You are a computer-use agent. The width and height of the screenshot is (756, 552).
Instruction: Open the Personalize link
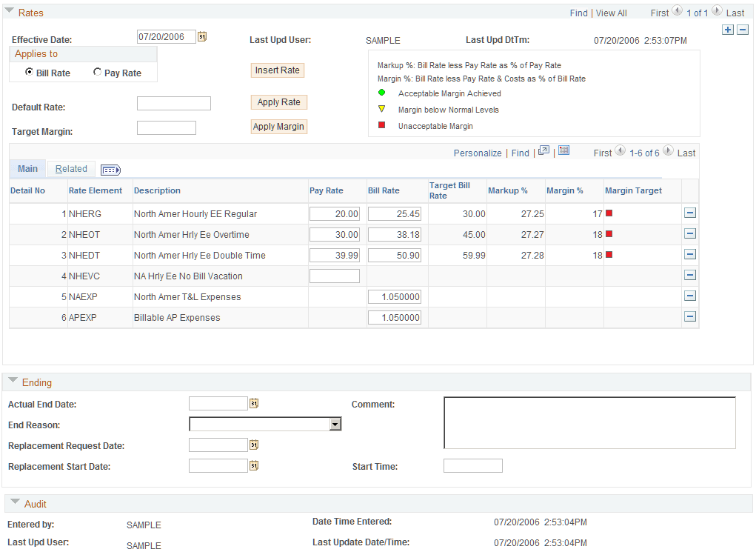[478, 153]
